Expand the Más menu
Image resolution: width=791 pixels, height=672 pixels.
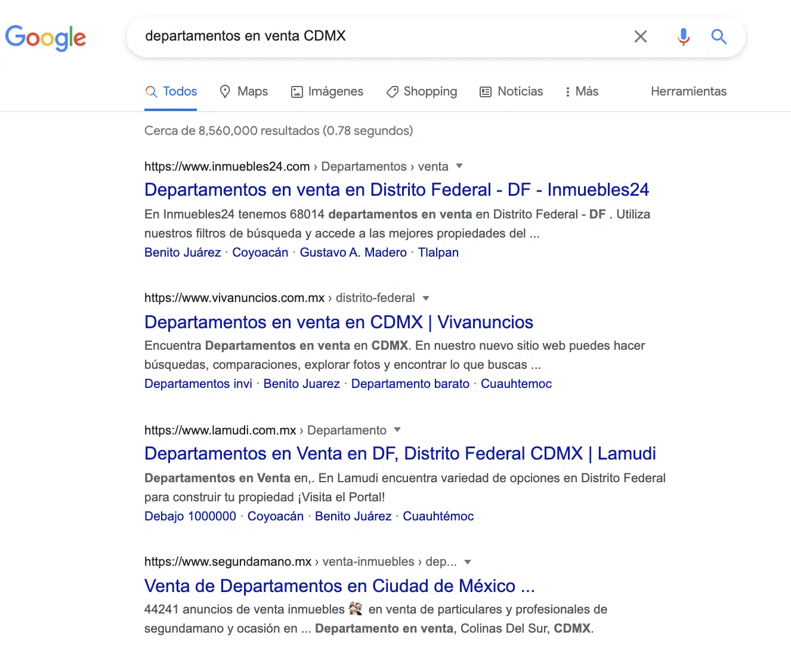pos(582,91)
